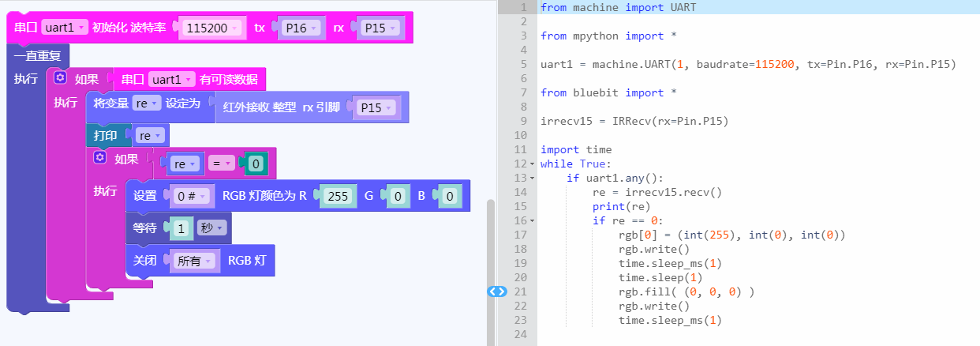Open the '0 #' LED number dropdown
The image size is (980, 346).
(192, 196)
